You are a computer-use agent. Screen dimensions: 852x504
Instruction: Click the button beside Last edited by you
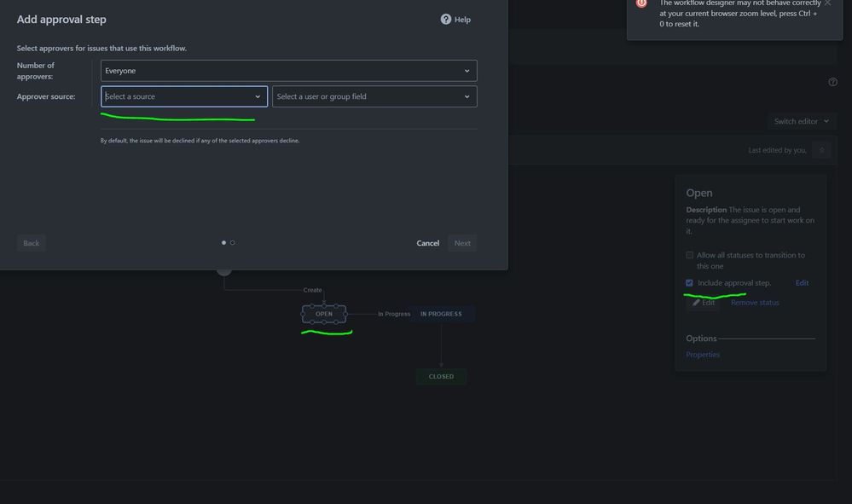[x=821, y=150]
